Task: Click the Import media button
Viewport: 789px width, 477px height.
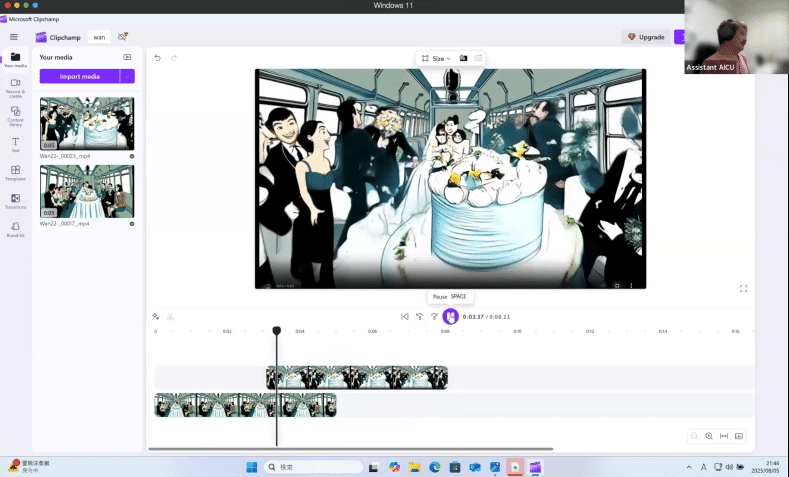Action: (x=80, y=76)
